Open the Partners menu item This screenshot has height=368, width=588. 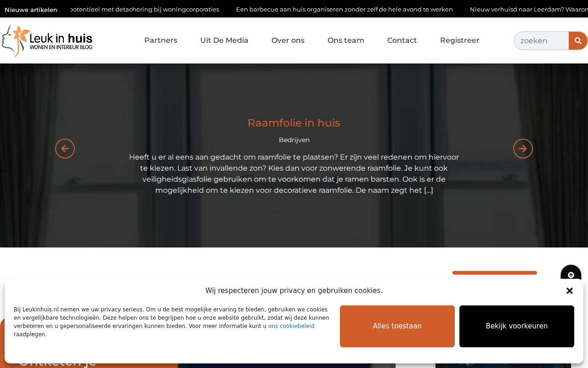[161, 40]
